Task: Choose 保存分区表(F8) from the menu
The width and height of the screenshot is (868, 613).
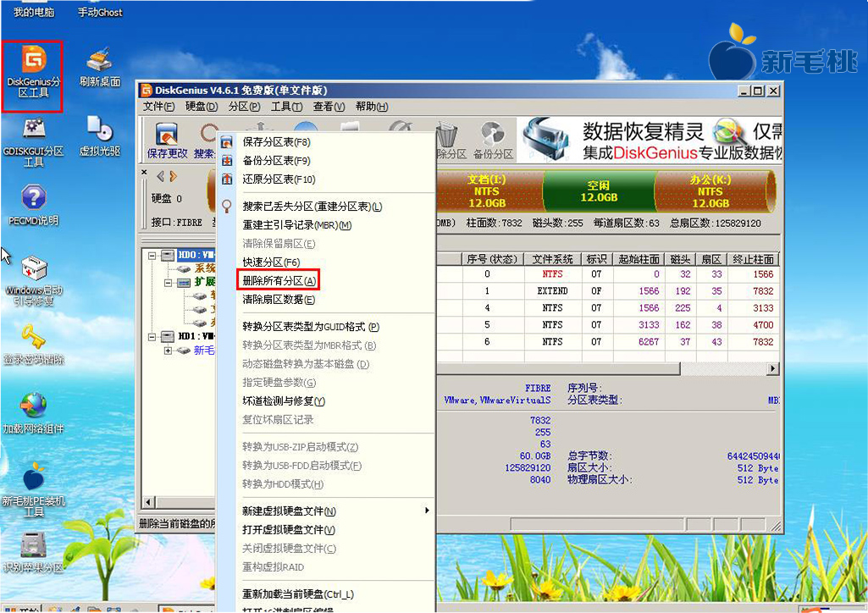Action: click(327, 142)
